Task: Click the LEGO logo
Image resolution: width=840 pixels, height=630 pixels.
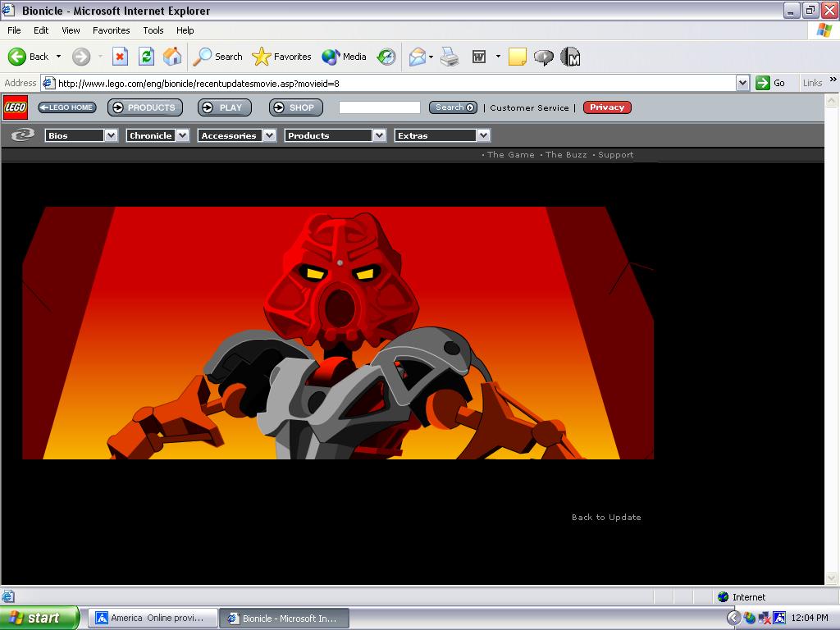Action: coord(15,107)
